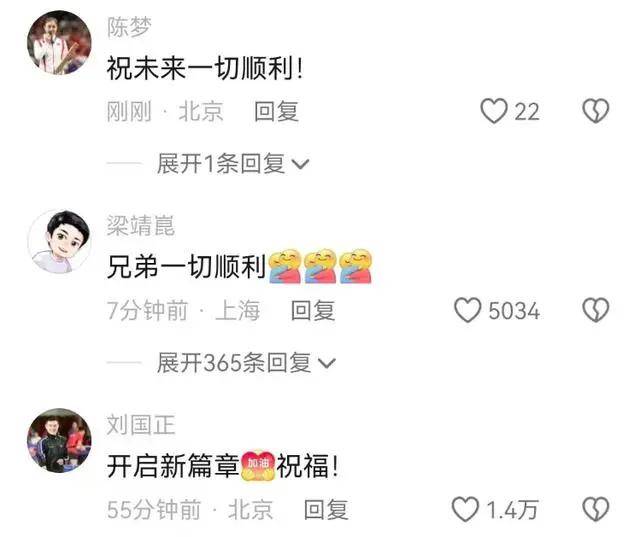The image size is (640, 537).
Task: Reply to 陈梦's comment via 回复
Action: [276, 111]
